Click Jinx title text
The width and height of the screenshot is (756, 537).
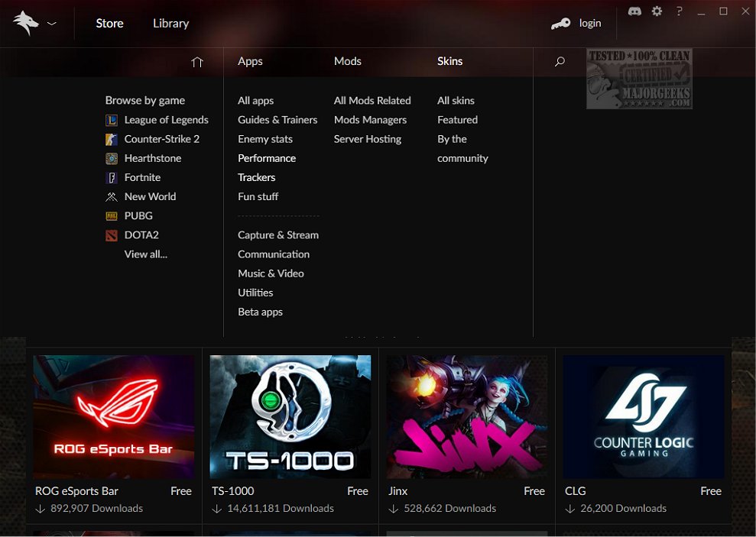point(397,491)
